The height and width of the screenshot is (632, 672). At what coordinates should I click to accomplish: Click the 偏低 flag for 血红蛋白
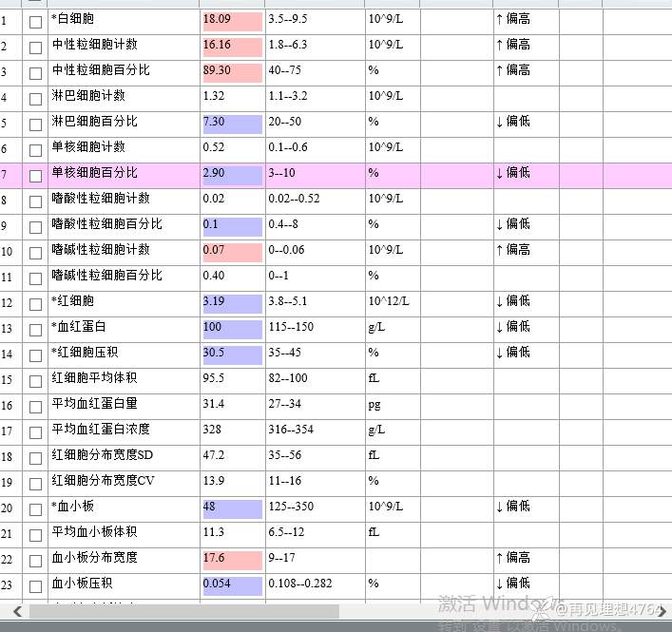[x=513, y=327]
